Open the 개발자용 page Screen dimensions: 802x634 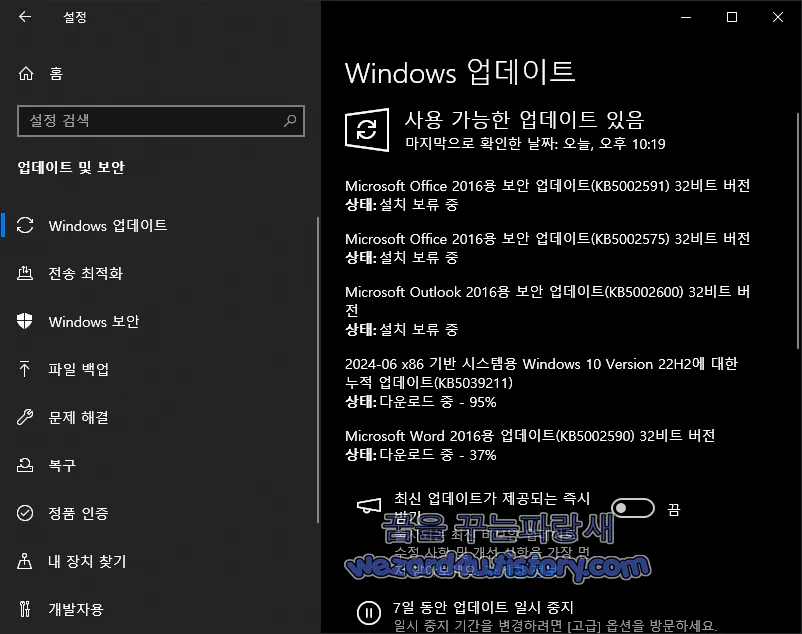[76, 609]
